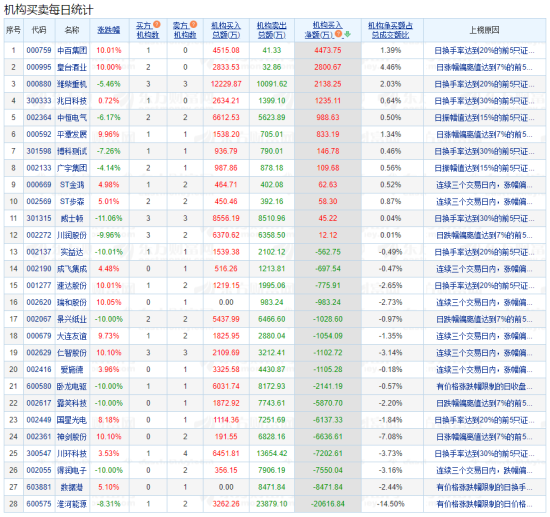Open 皇台酒业 stock name link
Screen dimensions: 550x517
click(72, 67)
